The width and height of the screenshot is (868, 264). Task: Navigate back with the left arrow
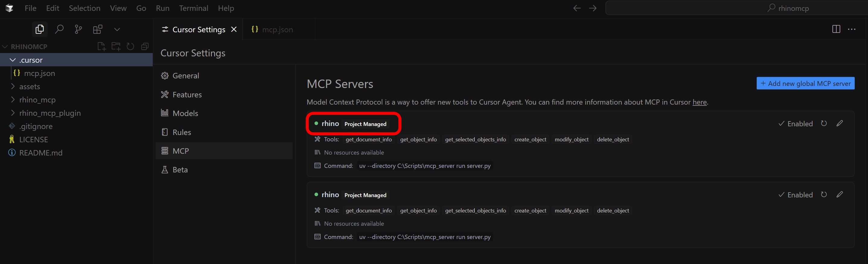pyautogui.click(x=576, y=8)
